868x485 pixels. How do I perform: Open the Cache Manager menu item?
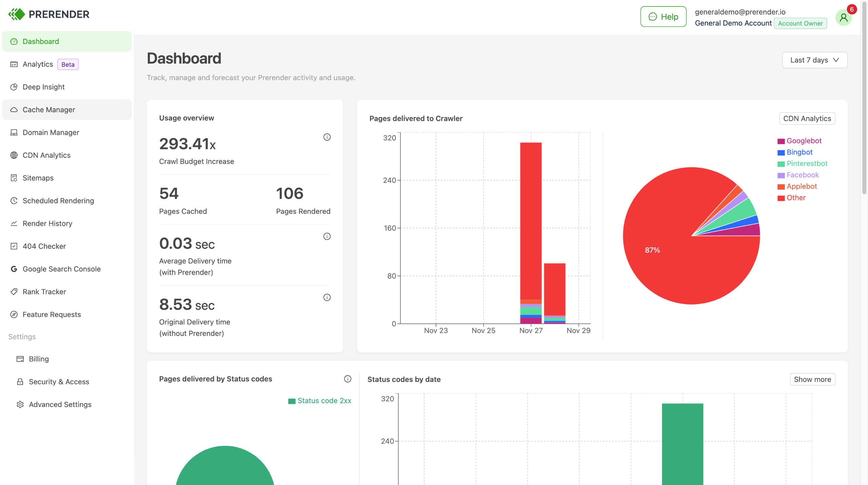pyautogui.click(x=49, y=110)
